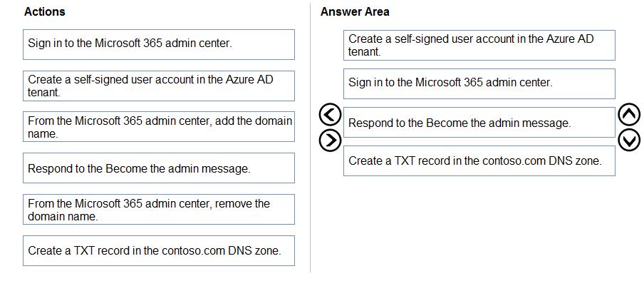This screenshot has width=644, height=286.
Task: Select "Sign in to the Microsoft 365 admin center" in Answer Area
Action: [x=479, y=83]
